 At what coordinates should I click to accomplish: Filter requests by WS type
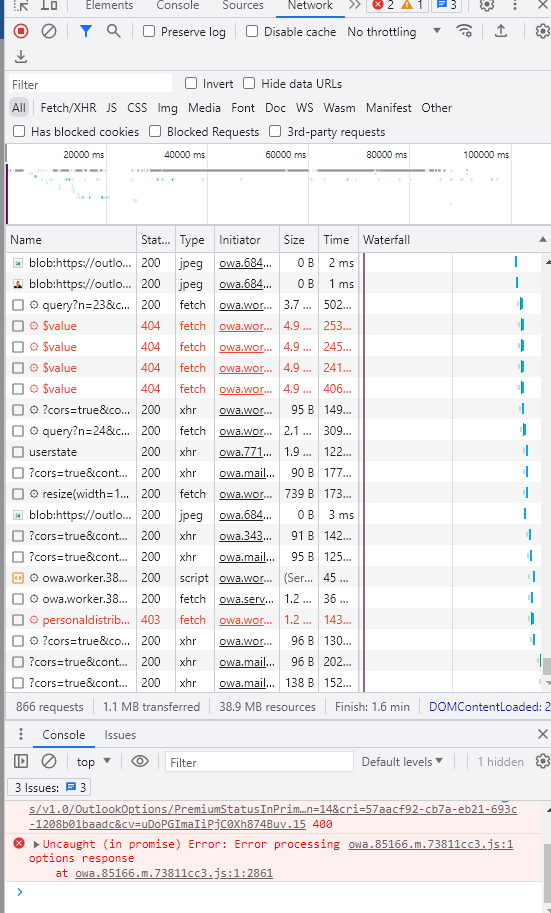tap(304, 108)
